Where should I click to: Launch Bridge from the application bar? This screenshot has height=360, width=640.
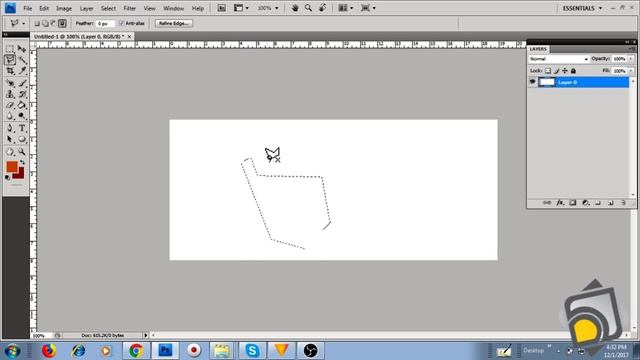tap(222, 8)
